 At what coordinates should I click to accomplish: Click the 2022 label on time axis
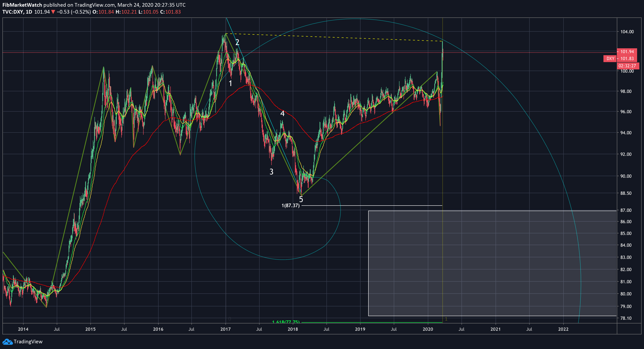(563, 329)
